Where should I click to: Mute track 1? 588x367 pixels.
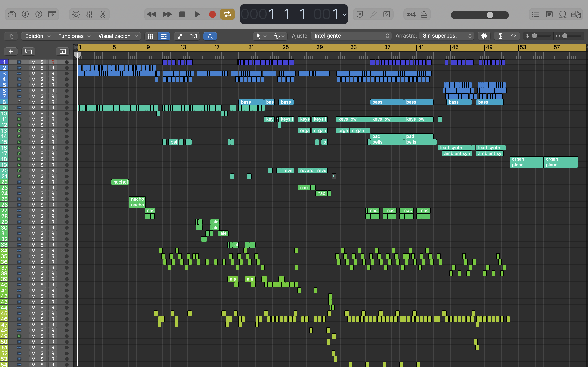(33, 62)
